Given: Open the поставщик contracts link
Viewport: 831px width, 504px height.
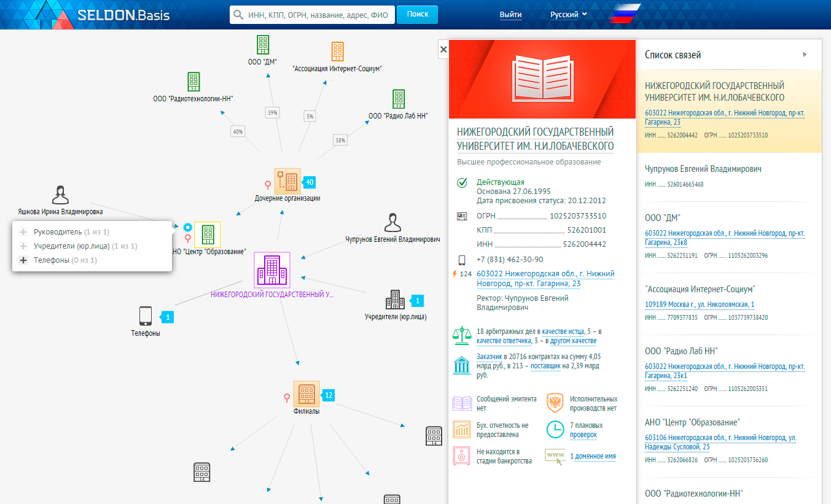Looking at the screenshot, I should click(x=546, y=366).
